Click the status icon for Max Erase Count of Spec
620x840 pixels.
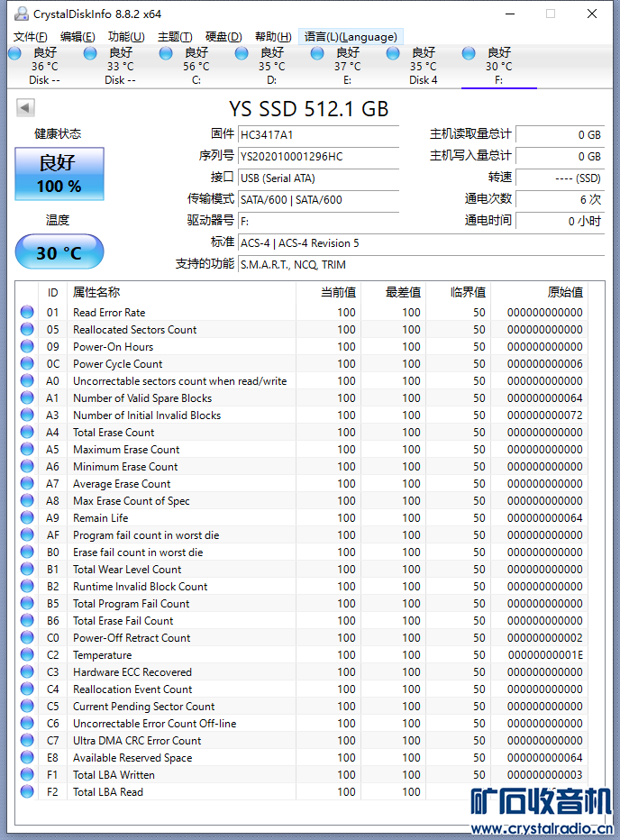27,500
